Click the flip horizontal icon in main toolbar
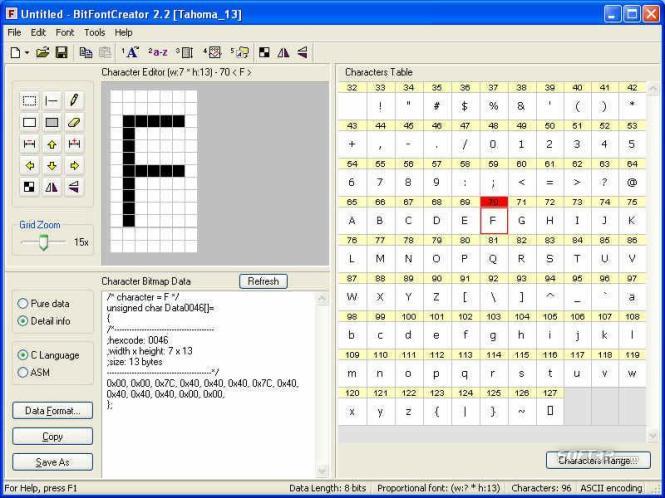665x498 pixels. pyautogui.click(x=283, y=53)
